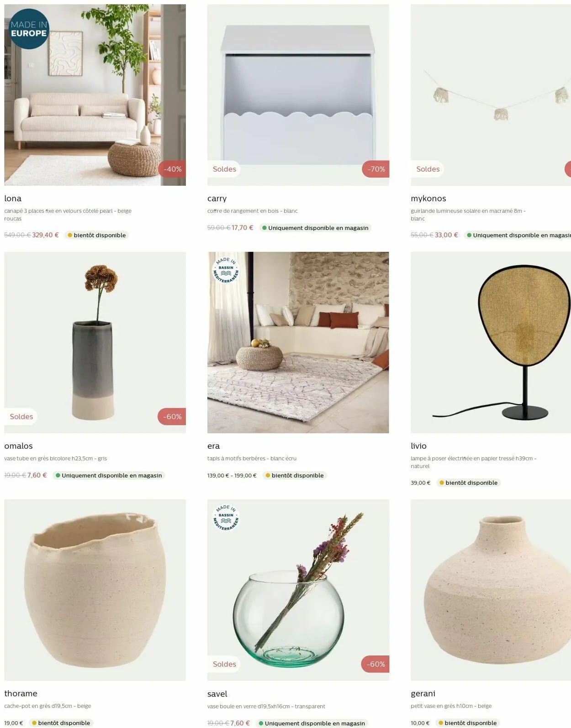Click the Soldes tag on mykonos garland
This screenshot has height=728, width=571.
click(x=428, y=169)
